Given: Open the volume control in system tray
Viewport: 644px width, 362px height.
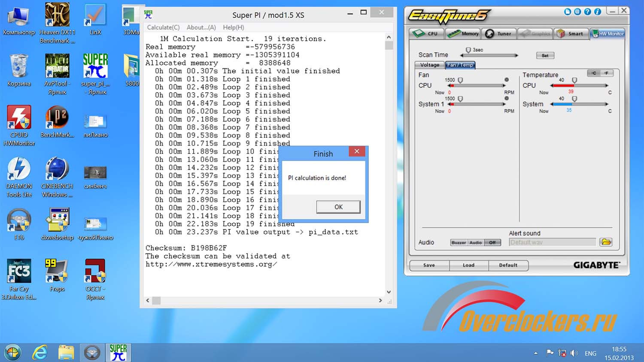Looking at the screenshot, I should (x=574, y=353).
